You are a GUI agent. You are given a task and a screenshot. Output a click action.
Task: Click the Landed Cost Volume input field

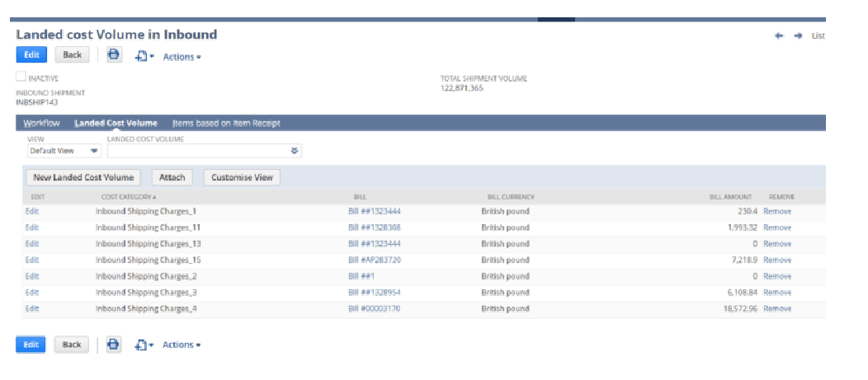point(204,151)
